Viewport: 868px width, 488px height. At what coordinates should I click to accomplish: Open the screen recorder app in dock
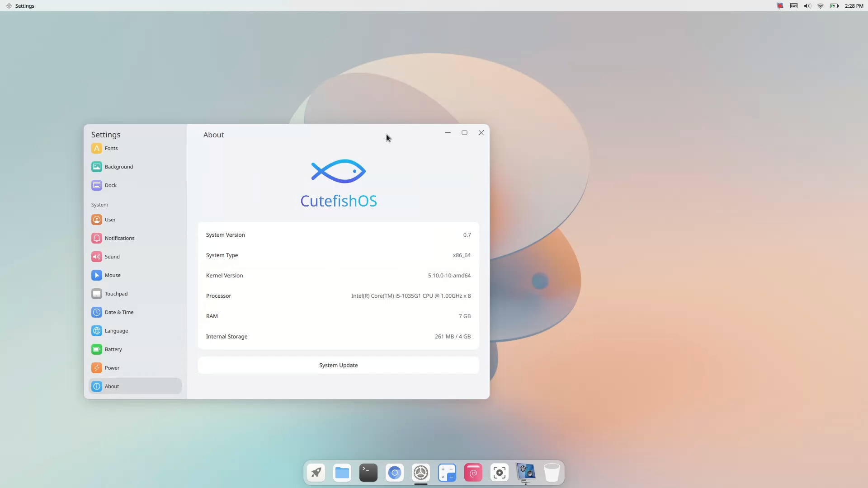[526, 473]
